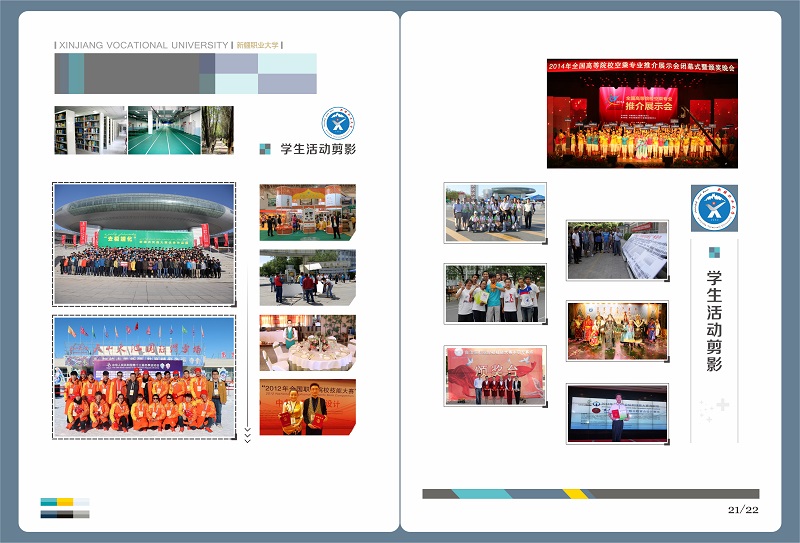800x543 pixels.
Task: Click the 21/22 page number
Action: point(743,510)
